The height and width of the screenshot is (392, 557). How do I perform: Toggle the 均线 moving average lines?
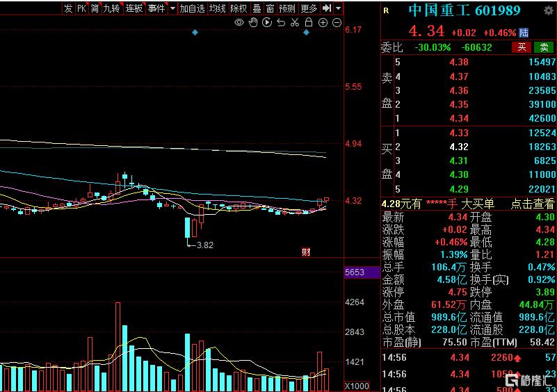(x=218, y=8)
